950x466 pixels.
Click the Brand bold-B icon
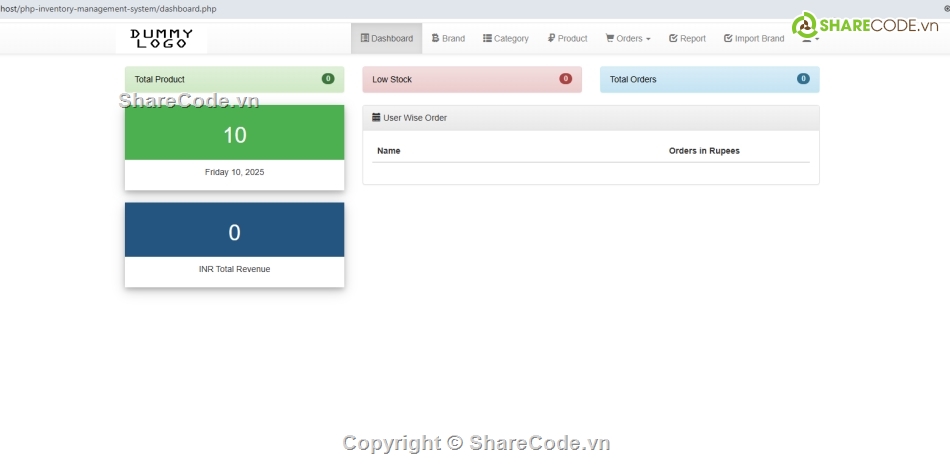coord(435,39)
